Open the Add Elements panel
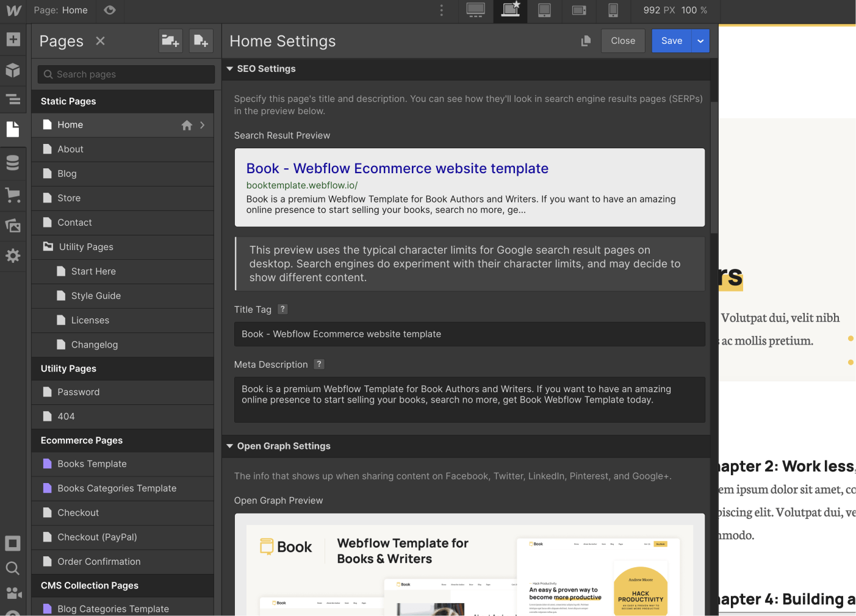Viewport: 856px width, 616px height. [13, 40]
